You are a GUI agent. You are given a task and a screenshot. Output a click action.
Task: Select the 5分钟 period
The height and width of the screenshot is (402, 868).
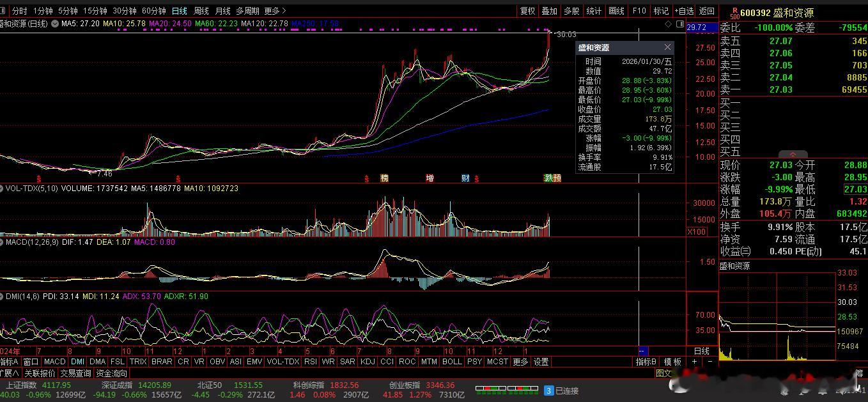coord(68,11)
